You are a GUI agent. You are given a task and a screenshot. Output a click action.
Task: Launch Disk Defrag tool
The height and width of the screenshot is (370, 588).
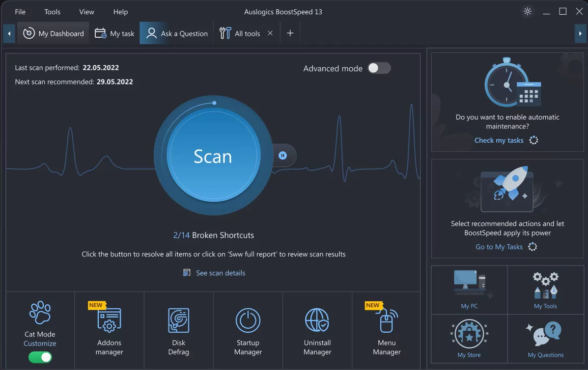pyautogui.click(x=179, y=330)
